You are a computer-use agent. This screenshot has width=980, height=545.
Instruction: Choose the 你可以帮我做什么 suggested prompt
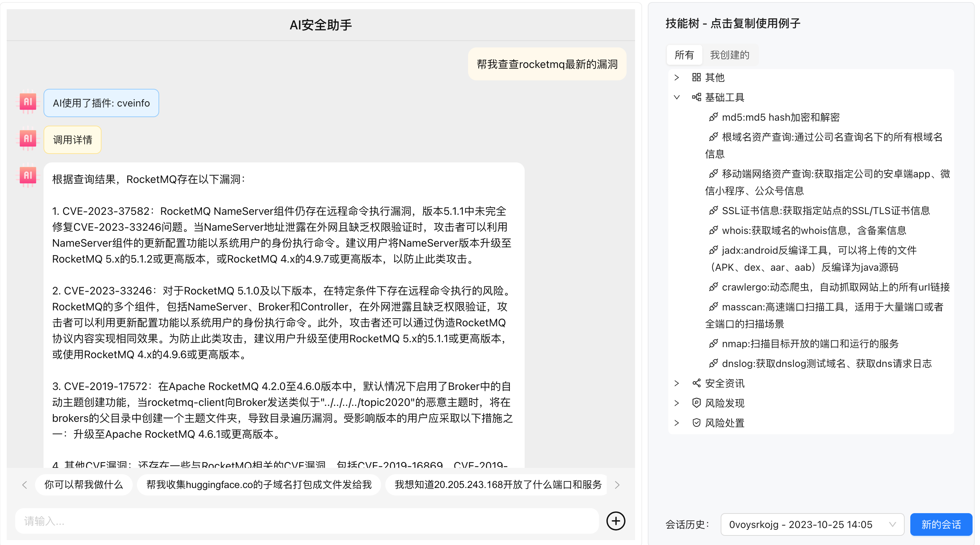pos(84,484)
